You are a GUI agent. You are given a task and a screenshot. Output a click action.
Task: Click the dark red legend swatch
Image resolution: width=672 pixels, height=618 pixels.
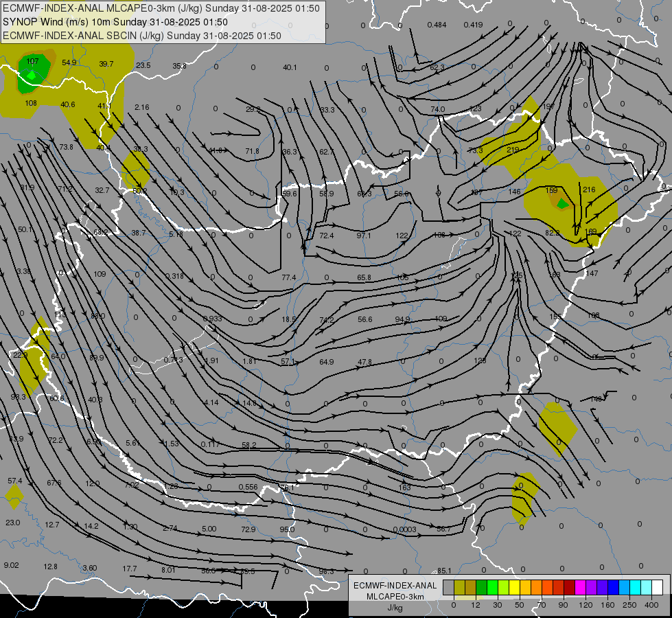point(569,588)
